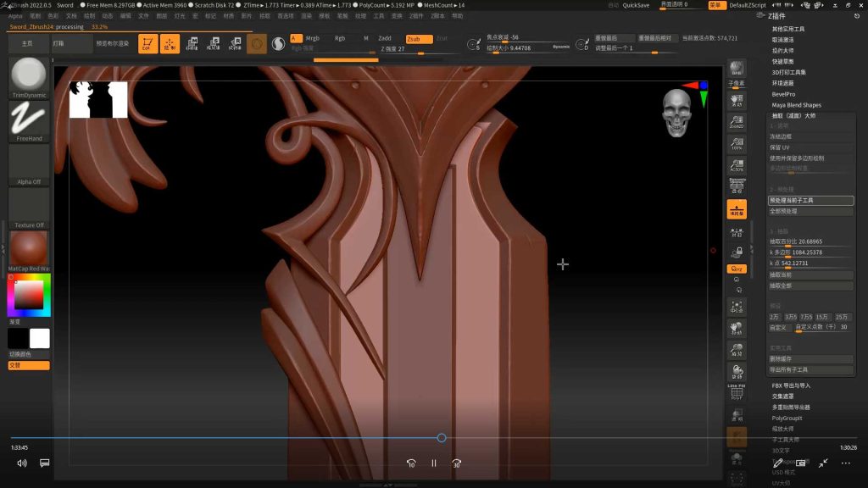Click the 全部预处理 button

[x=810, y=211]
